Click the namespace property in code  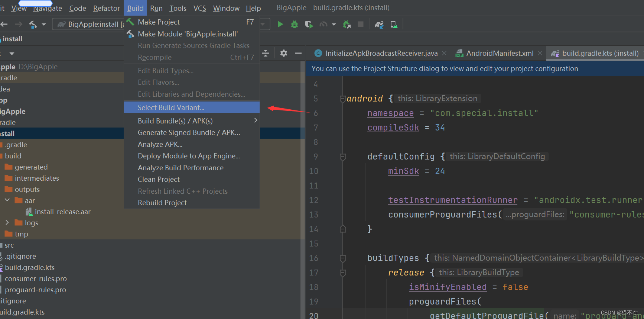click(x=390, y=113)
